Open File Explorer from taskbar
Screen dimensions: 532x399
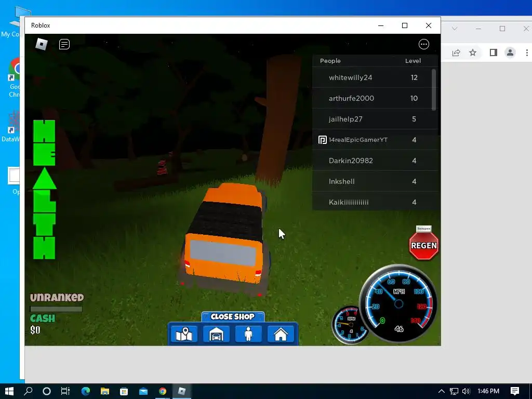pos(105,391)
